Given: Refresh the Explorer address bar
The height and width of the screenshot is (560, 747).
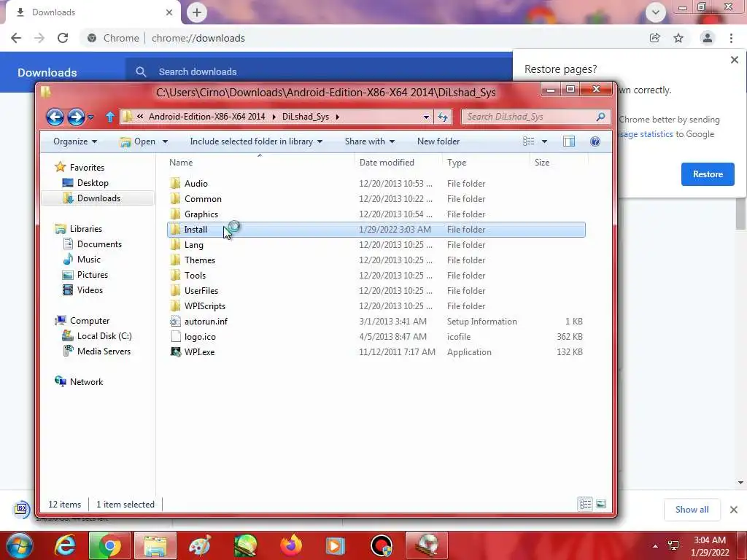Looking at the screenshot, I should (443, 117).
